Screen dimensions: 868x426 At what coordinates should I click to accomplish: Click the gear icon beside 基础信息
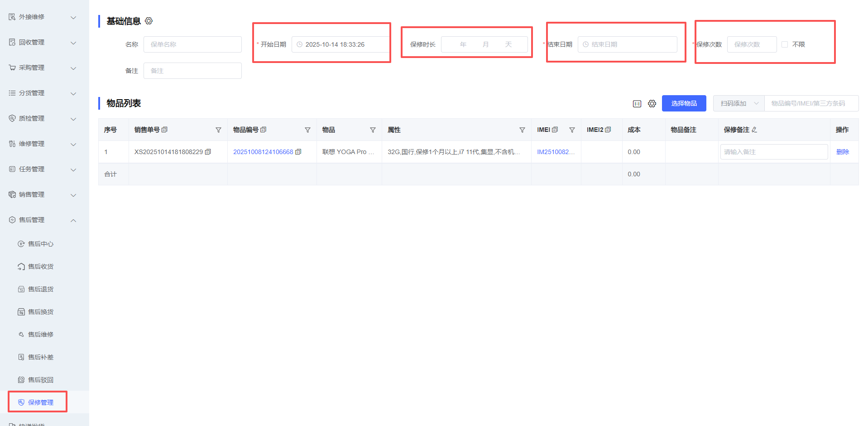click(149, 21)
